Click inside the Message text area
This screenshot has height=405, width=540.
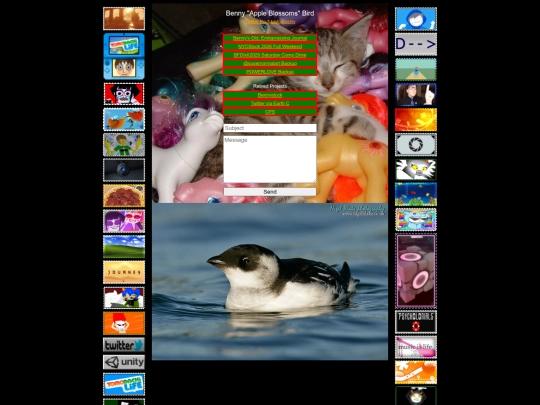[270, 159]
